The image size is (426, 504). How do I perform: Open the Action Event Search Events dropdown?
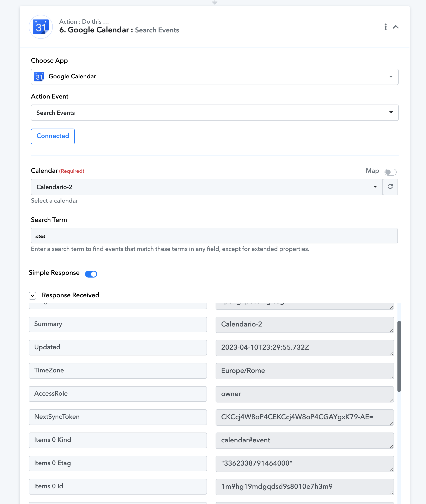click(215, 112)
